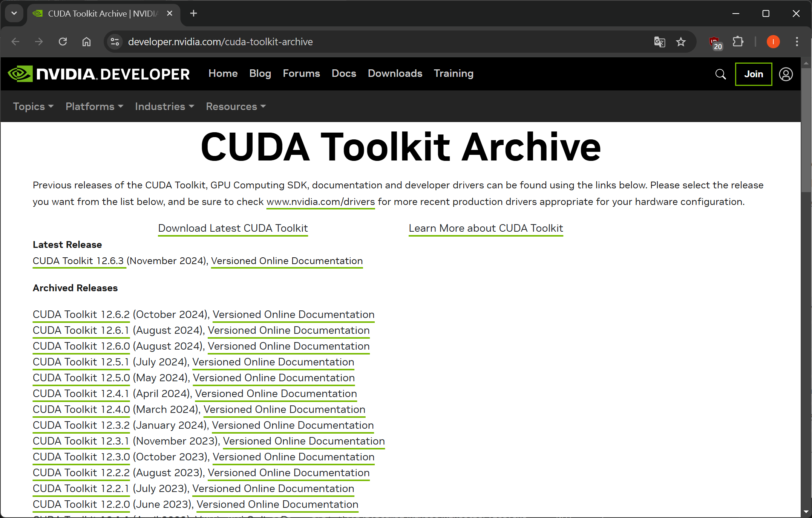This screenshot has height=518, width=812.
Task: Go to browser home page icon
Action: [x=87, y=42]
